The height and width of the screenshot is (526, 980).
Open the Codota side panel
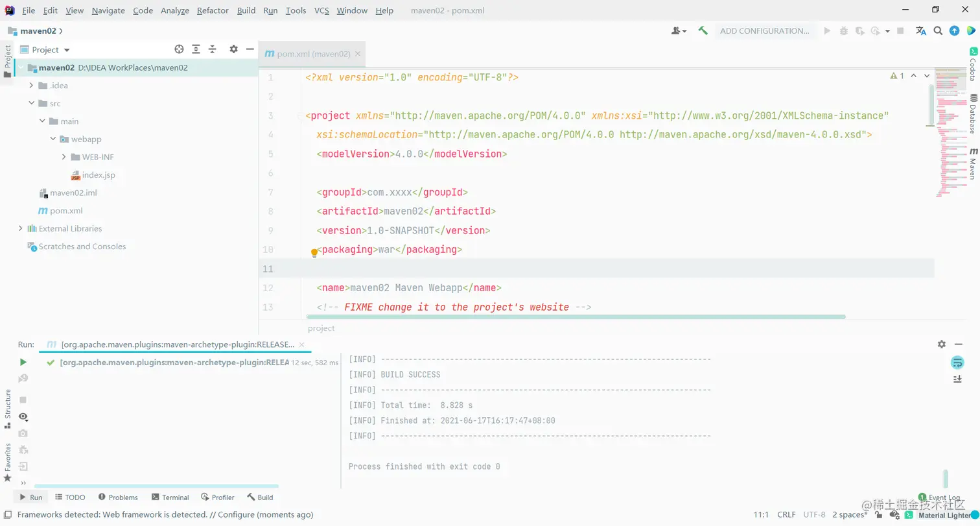[x=973, y=64]
